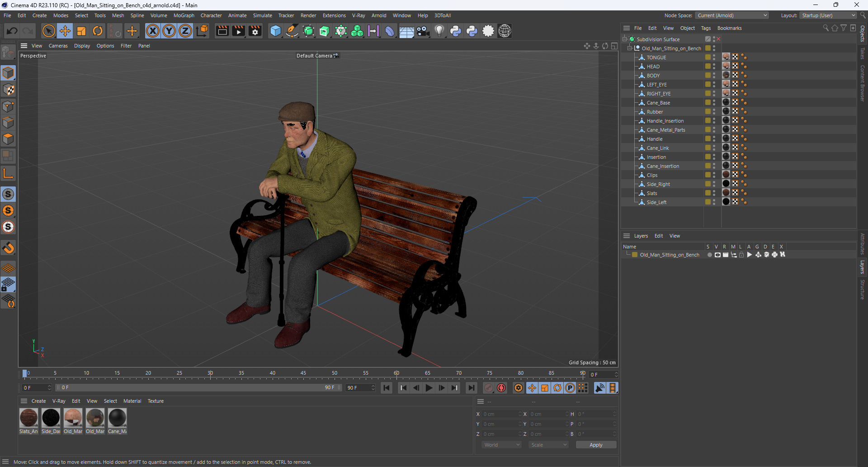Image resolution: width=868 pixels, height=467 pixels.
Task: Toggle layer visibility eye for Old_Man_Sitting_on_Bench
Action: 717,255
